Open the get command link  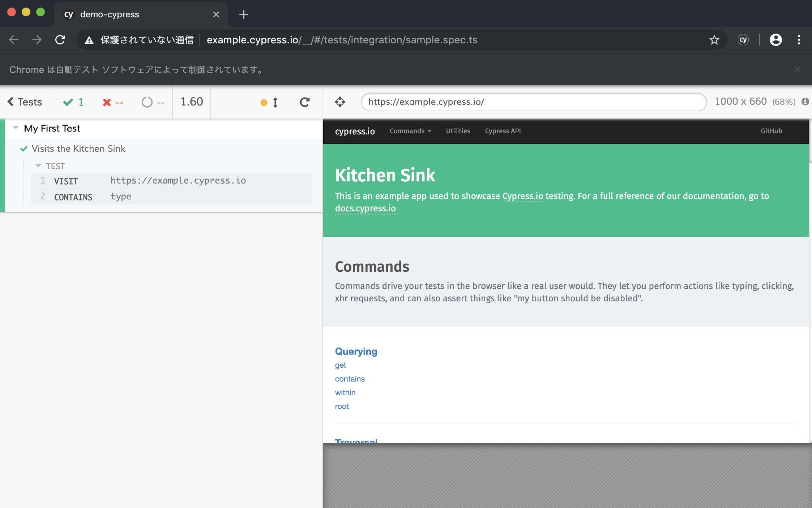[341, 365]
